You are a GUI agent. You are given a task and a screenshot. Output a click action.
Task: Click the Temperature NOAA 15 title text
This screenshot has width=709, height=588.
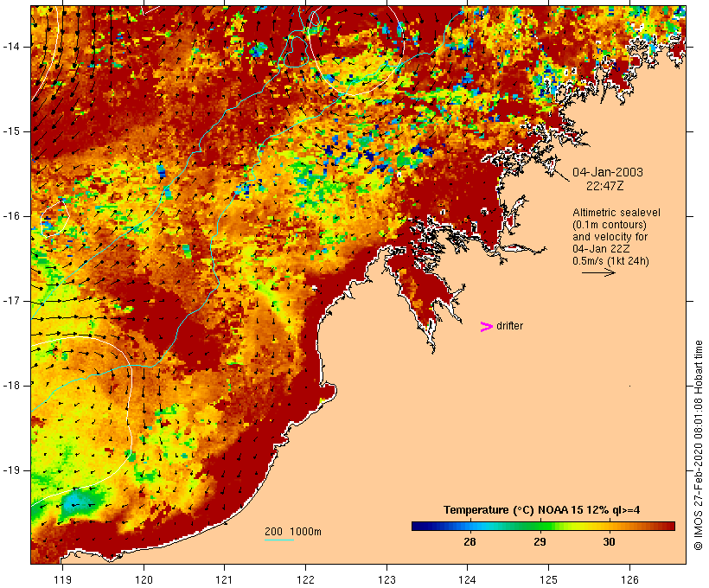tap(542, 510)
